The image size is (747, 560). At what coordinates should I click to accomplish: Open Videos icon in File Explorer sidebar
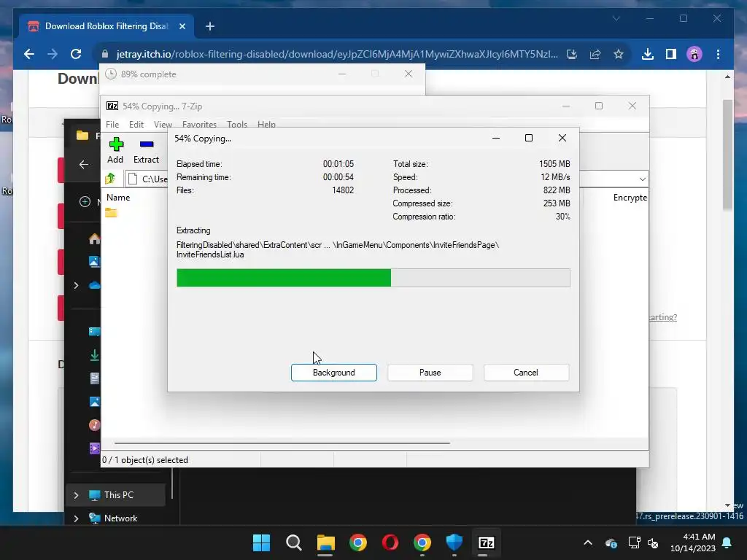point(94,448)
